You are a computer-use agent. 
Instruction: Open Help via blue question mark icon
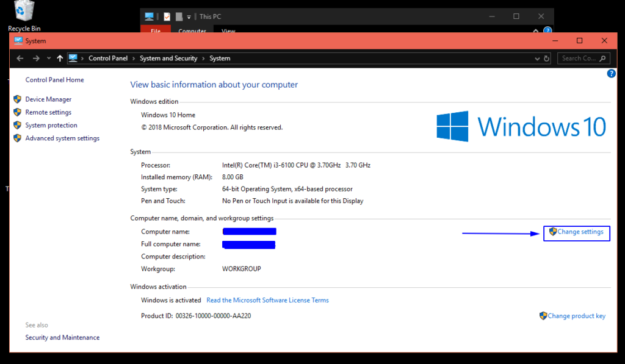point(611,74)
